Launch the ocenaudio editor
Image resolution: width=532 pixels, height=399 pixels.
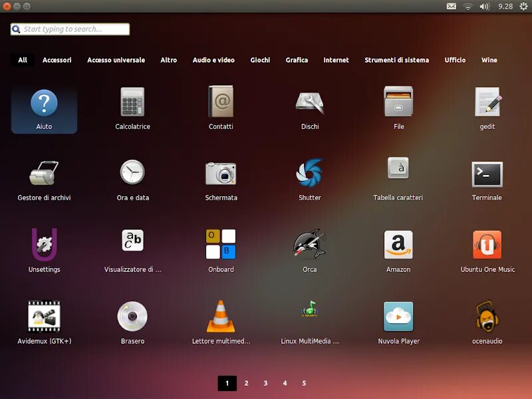[487, 323]
